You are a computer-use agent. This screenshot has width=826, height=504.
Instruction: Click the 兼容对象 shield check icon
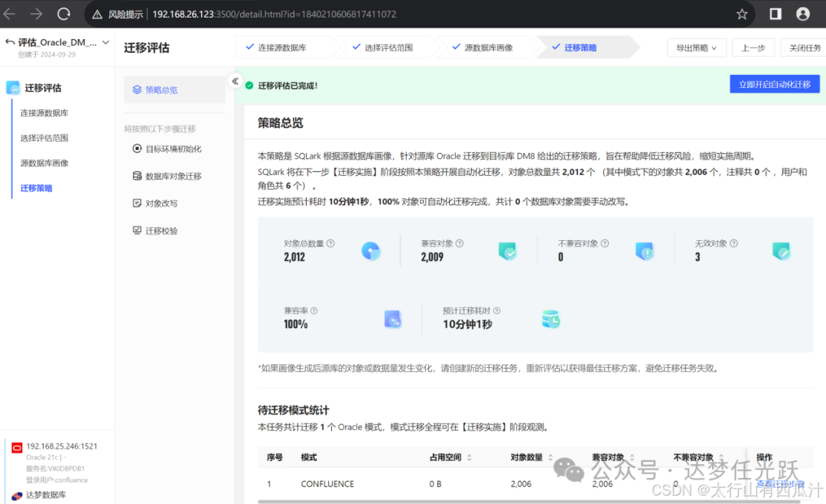pyautogui.click(x=507, y=251)
